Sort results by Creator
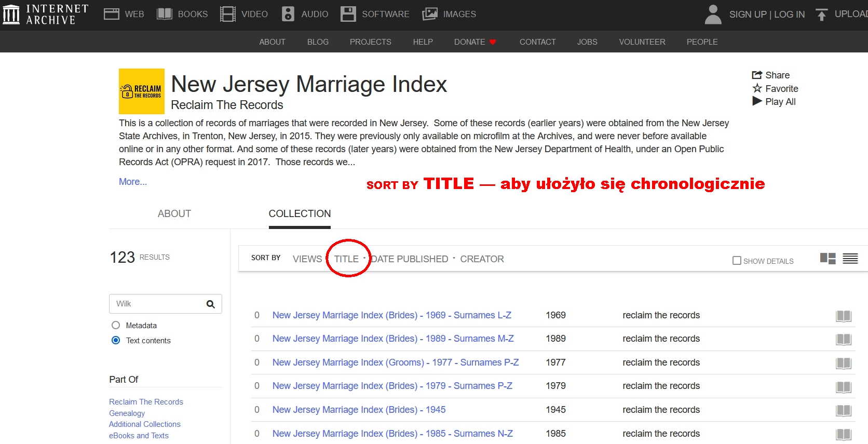Image resolution: width=868 pixels, height=444 pixels. [482, 259]
